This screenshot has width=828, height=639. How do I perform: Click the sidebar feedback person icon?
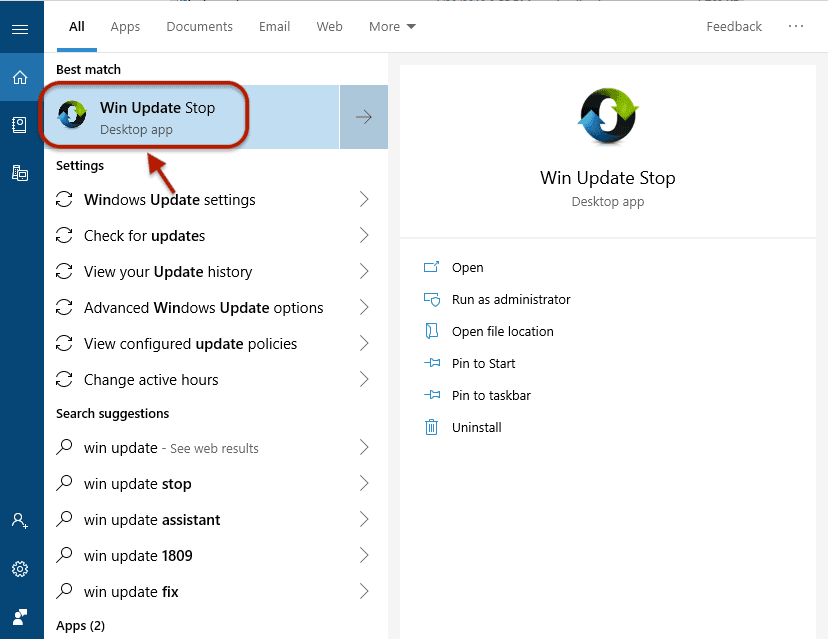(x=20, y=616)
